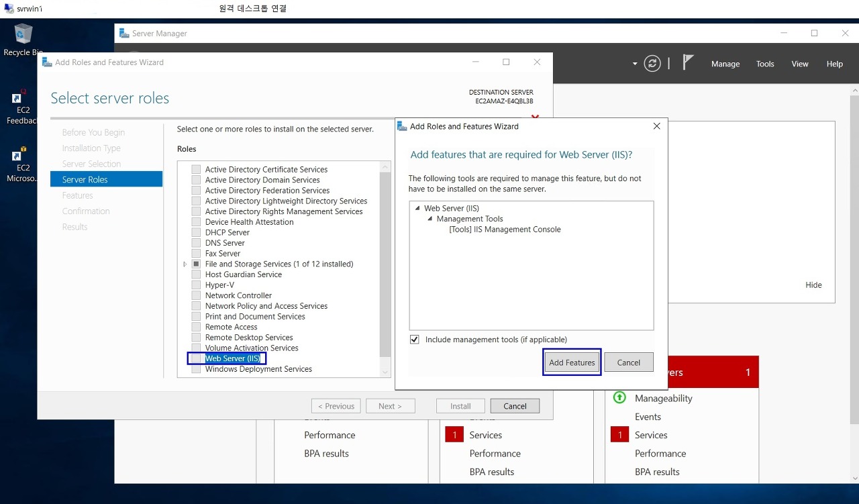Check the Windows Deployment Services role
Screen dimensions: 859x504
(196, 369)
